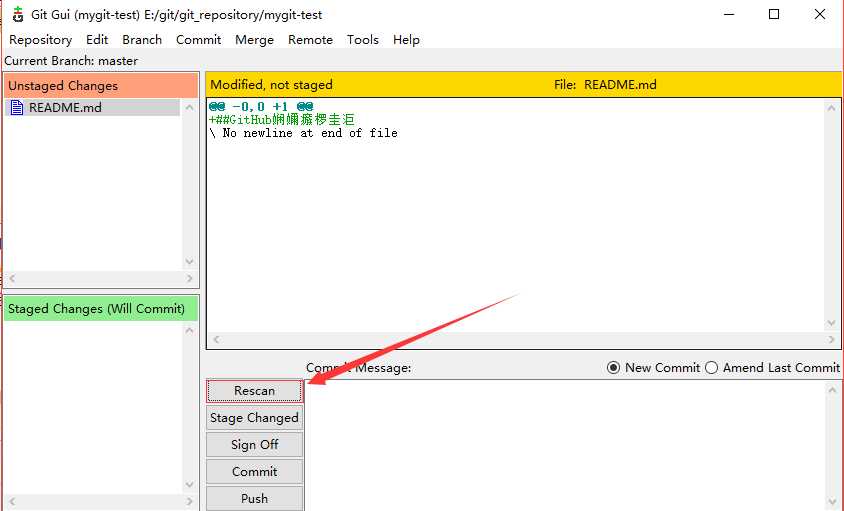Maximize the Git Gui window

pyautogui.click(x=774, y=15)
